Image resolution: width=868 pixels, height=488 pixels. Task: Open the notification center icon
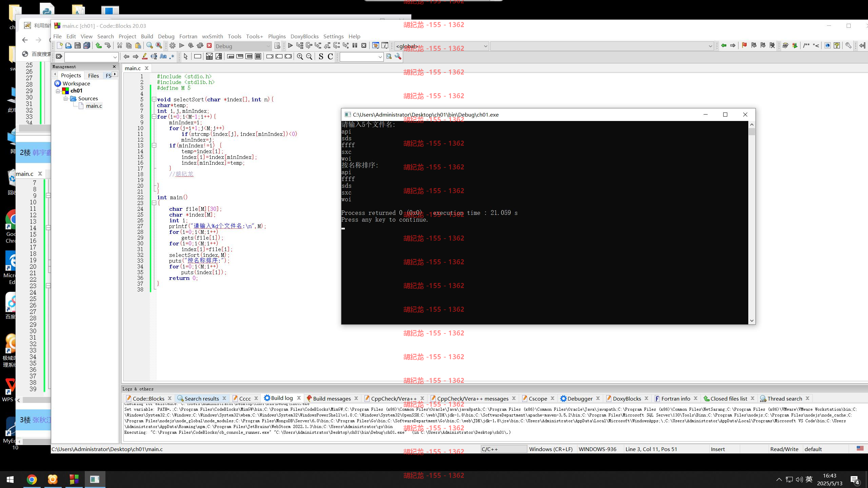pyautogui.click(x=855, y=480)
